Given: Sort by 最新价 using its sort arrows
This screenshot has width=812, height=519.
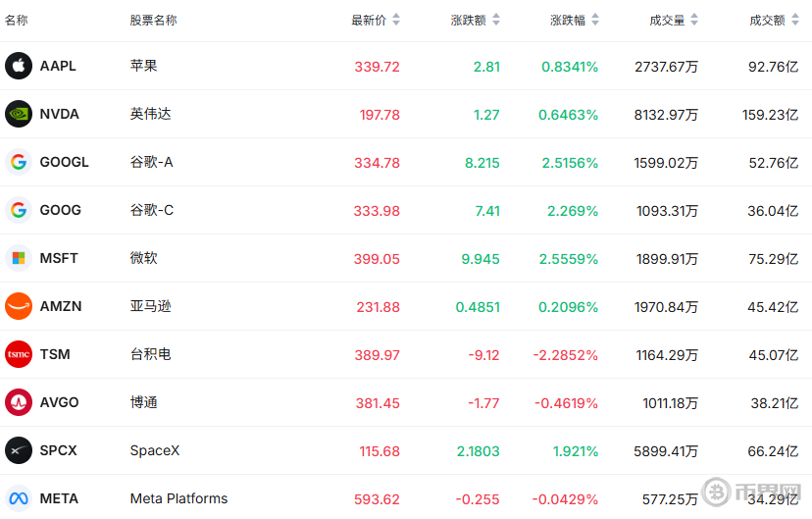Looking at the screenshot, I should coord(396,20).
